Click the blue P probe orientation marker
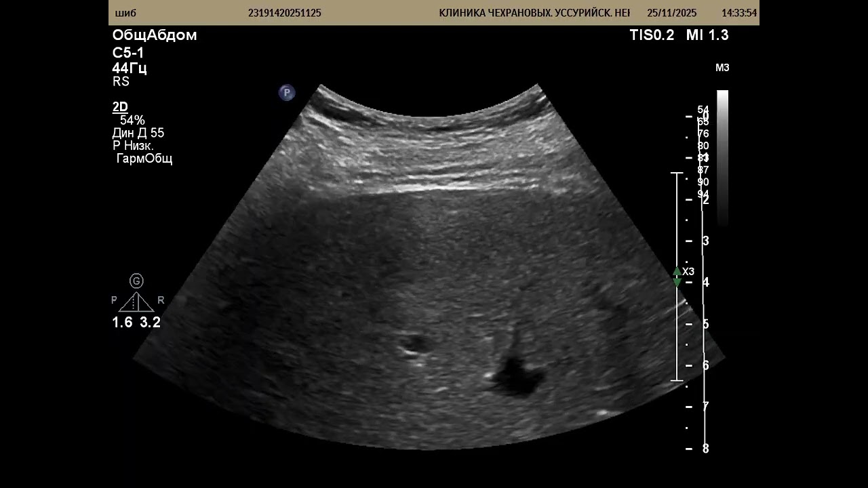 [287, 93]
